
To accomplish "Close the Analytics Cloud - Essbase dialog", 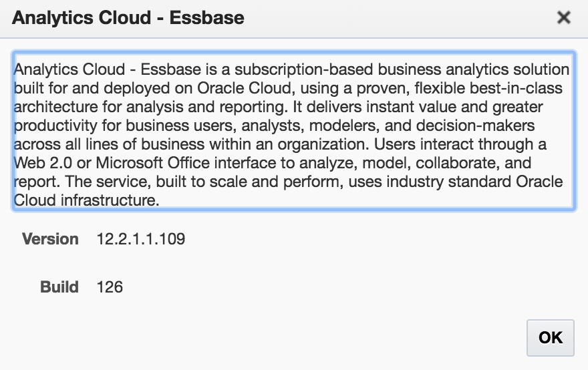I will (564, 18).
